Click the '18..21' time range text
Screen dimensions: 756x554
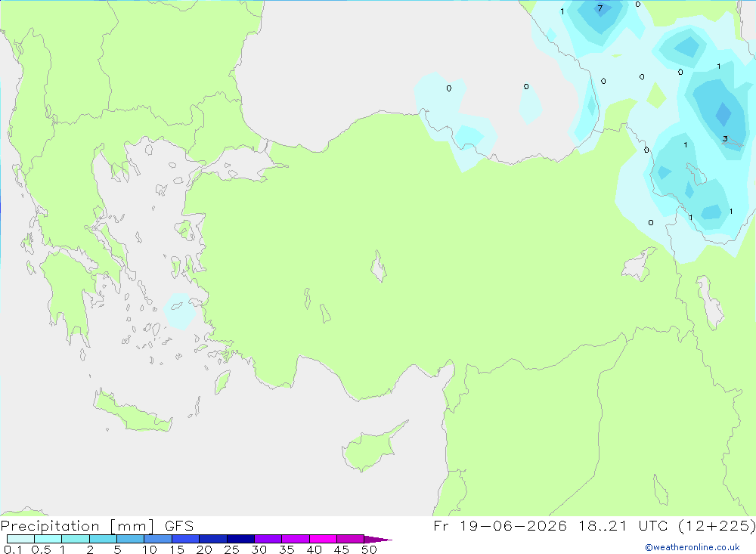603,525
